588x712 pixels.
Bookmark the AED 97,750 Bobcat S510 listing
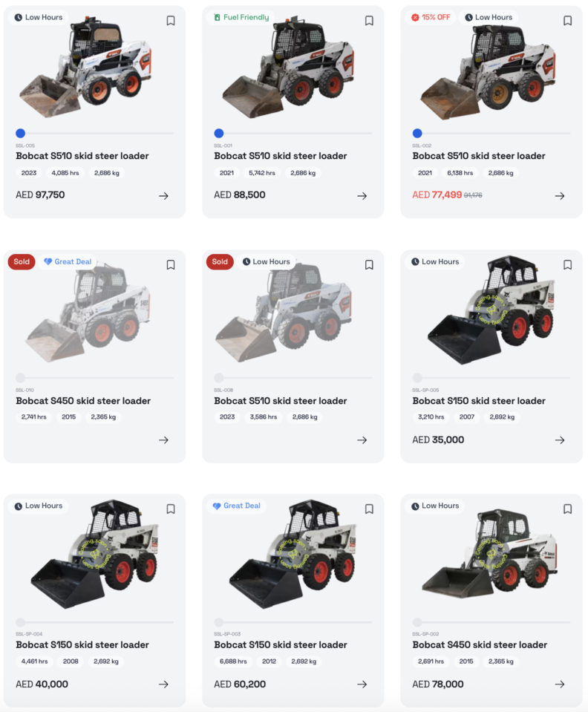(171, 21)
